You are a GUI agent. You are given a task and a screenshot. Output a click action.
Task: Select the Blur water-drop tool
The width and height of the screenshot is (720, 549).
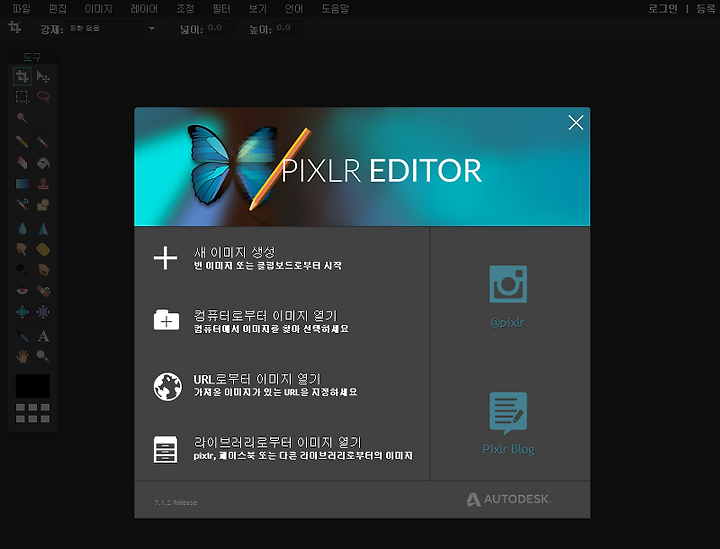coord(22,229)
